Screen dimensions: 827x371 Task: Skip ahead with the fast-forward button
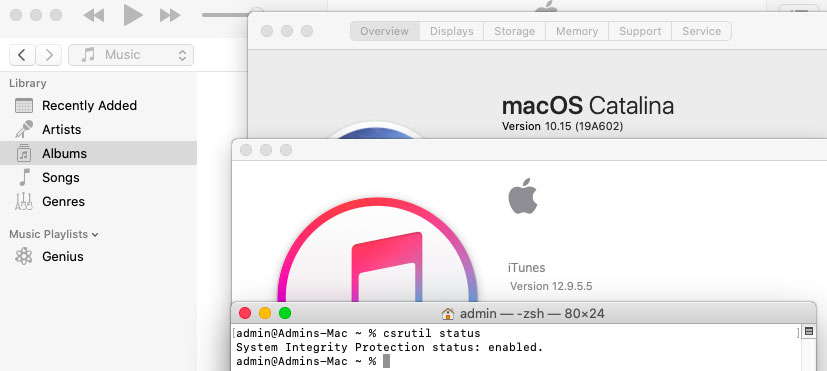click(170, 15)
